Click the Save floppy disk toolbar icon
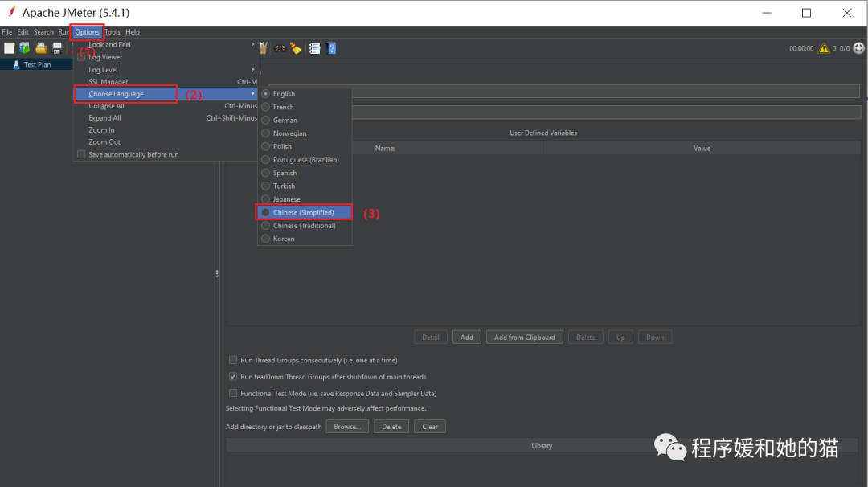868x487 pixels. (x=57, y=48)
